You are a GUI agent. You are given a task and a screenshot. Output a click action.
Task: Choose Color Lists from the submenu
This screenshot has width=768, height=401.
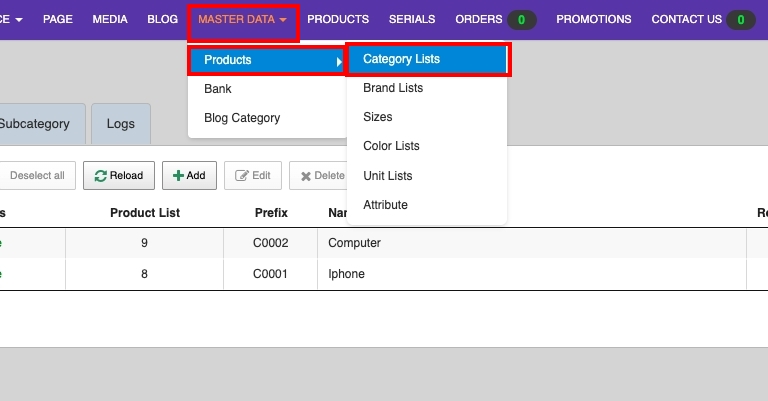pos(391,146)
